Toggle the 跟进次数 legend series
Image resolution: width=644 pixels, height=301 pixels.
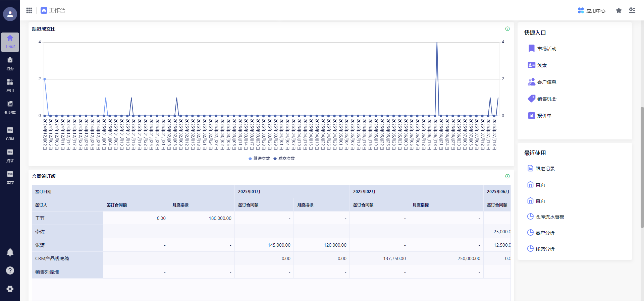259,159
